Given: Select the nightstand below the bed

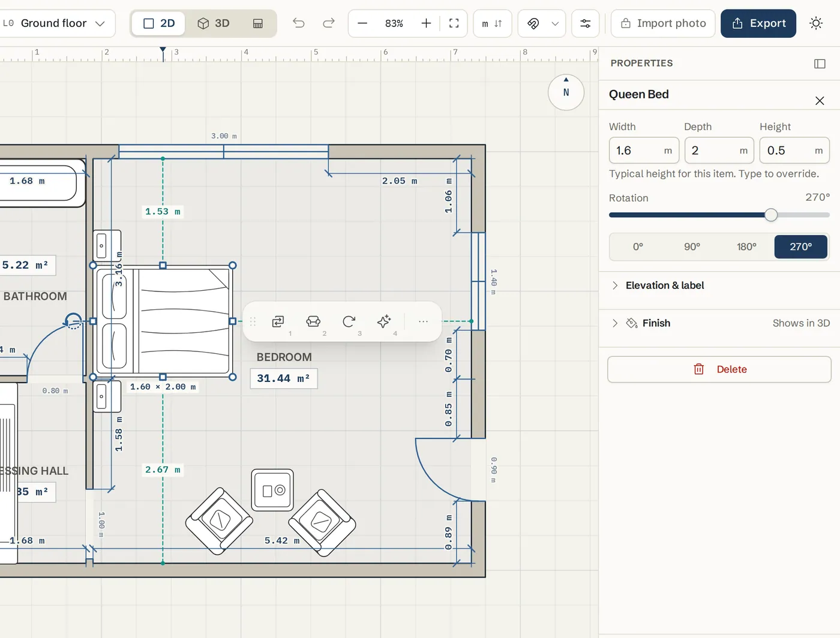Looking at the screenshot, I should tap(107, 396).
